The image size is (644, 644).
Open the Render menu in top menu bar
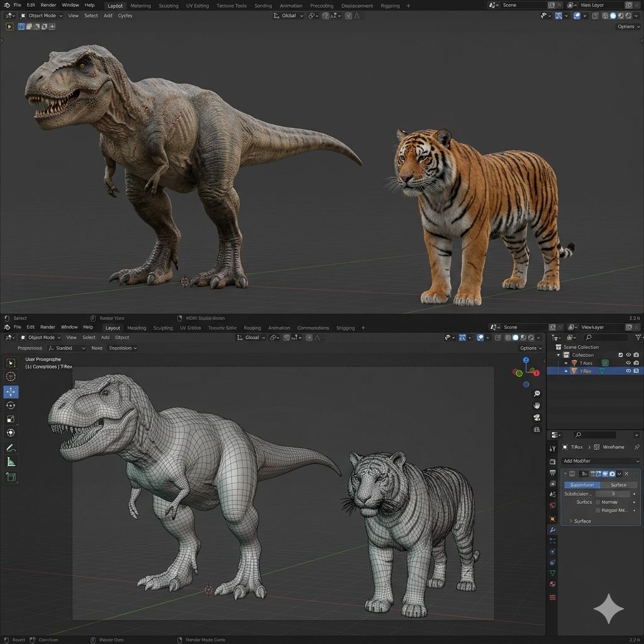tap(48, 5)
